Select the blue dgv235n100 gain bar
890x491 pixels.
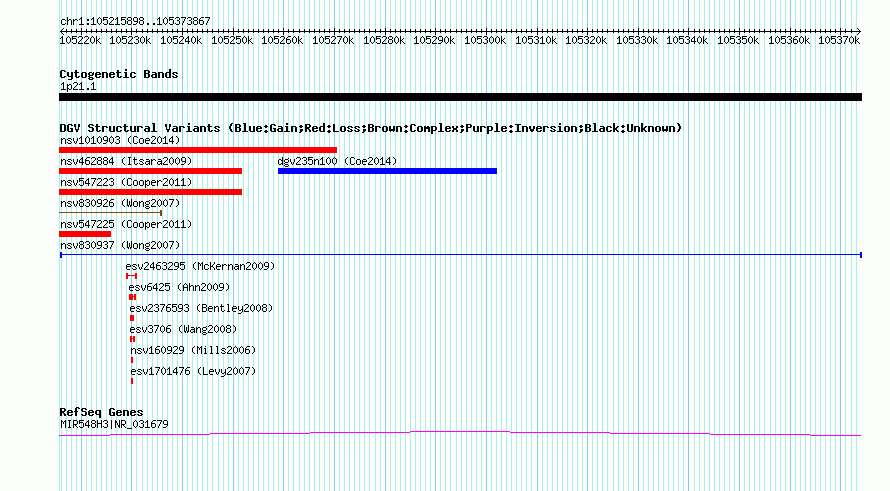[387, 171]
